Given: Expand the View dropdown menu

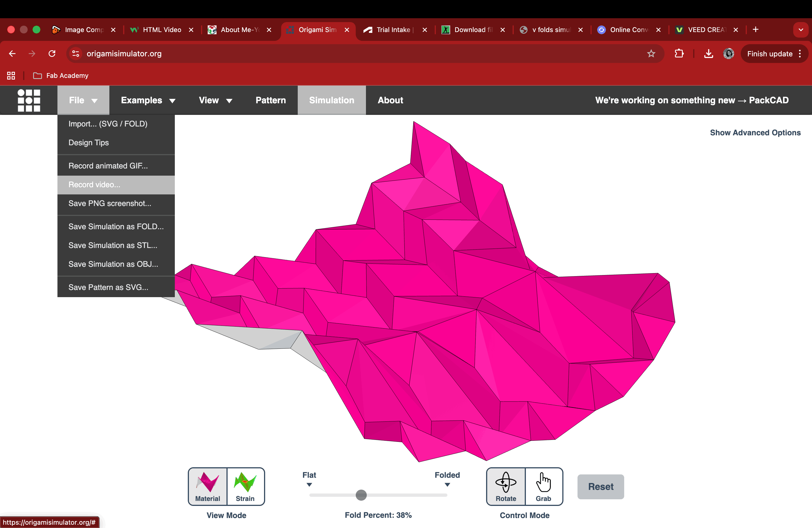Looking at the screenshot, I should coord(215,100).
